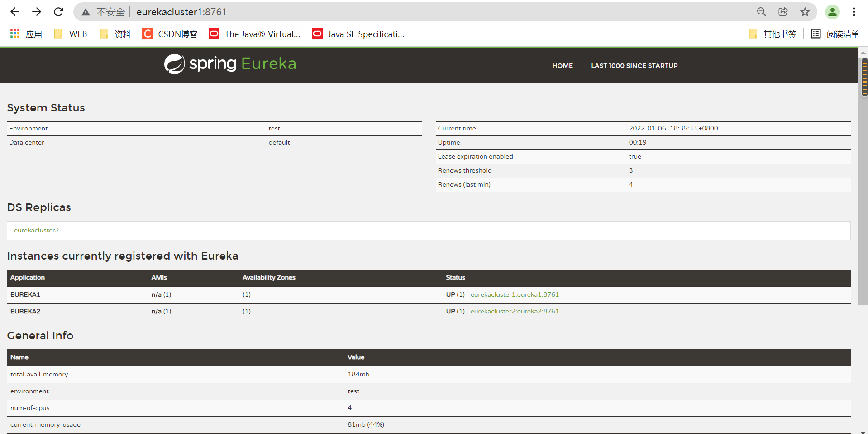Reload the page with the refresh icon
Screen dimensions: 868x434
(x=58, y=12)
